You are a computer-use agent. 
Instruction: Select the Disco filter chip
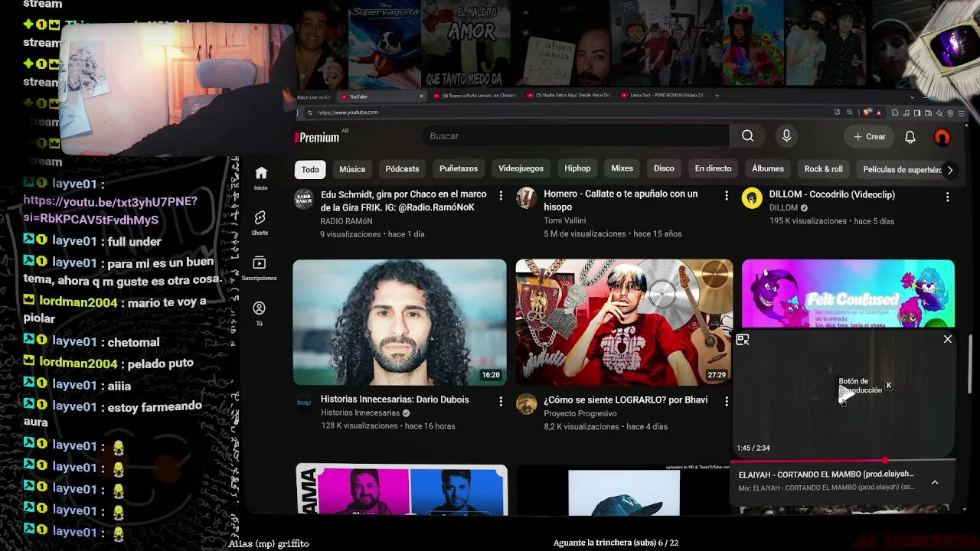point(664,169)
